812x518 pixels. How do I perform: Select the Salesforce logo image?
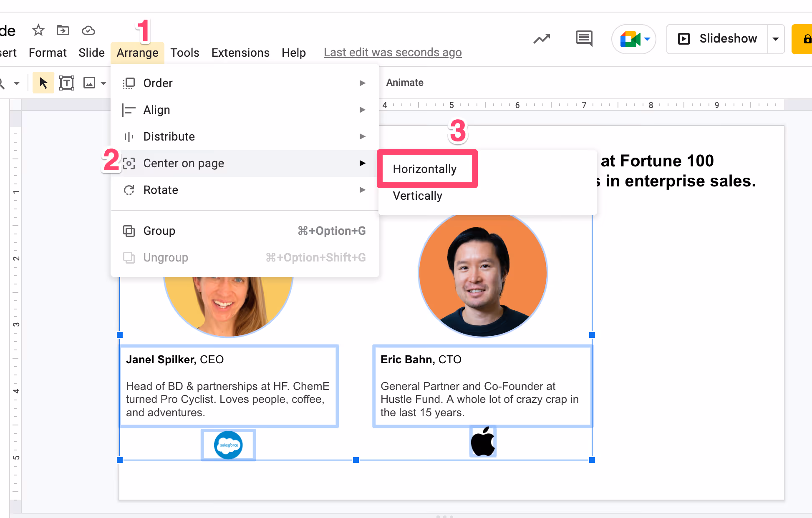click(228, 445)
